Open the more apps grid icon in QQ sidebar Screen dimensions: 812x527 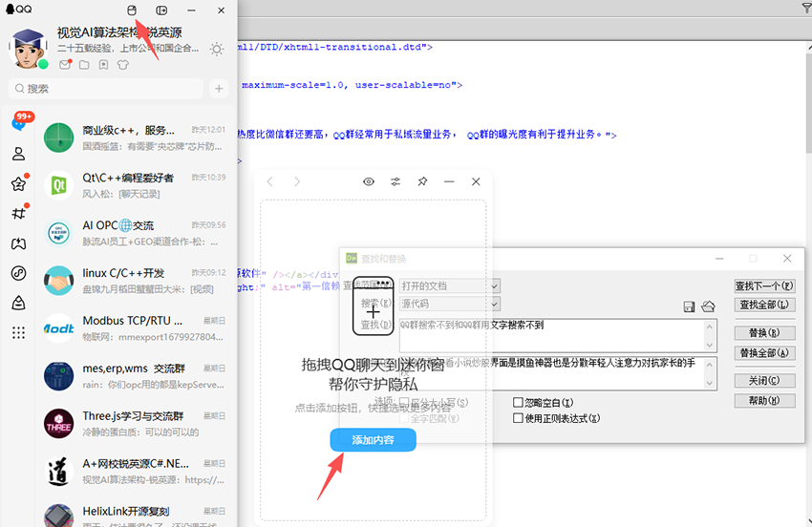point(19,332)
